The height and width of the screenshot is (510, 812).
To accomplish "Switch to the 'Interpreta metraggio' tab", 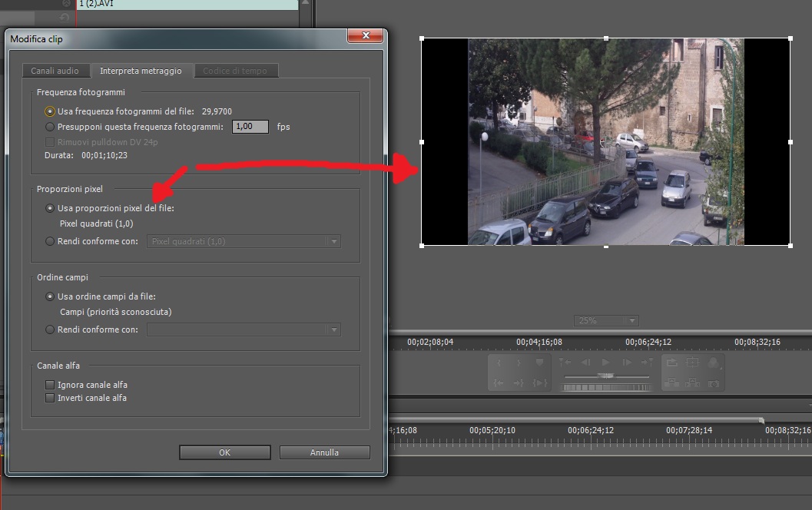I will 141,71.
